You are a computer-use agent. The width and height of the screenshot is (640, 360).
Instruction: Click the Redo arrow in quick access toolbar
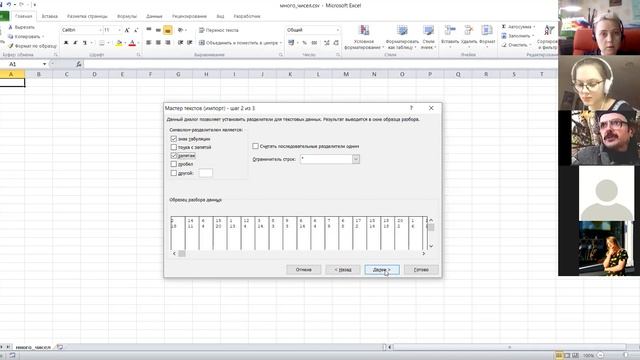pos(21,4)
